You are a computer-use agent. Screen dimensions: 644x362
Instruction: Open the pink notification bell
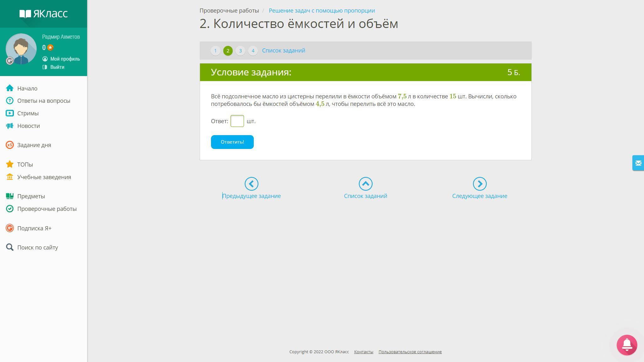point(627,345)
